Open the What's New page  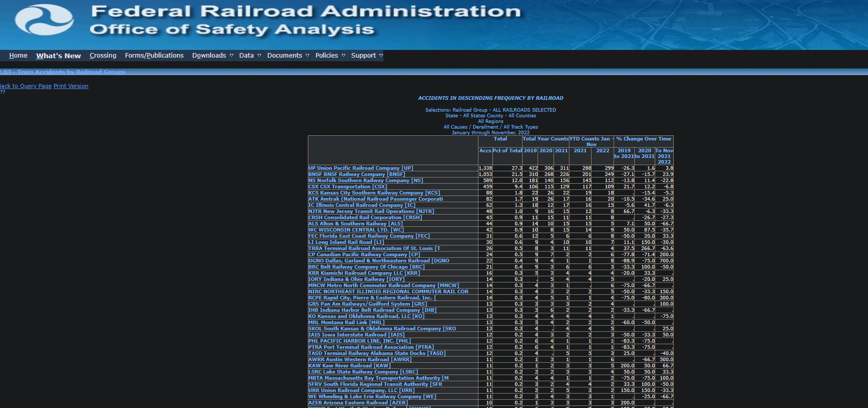[x=59, y=56]
